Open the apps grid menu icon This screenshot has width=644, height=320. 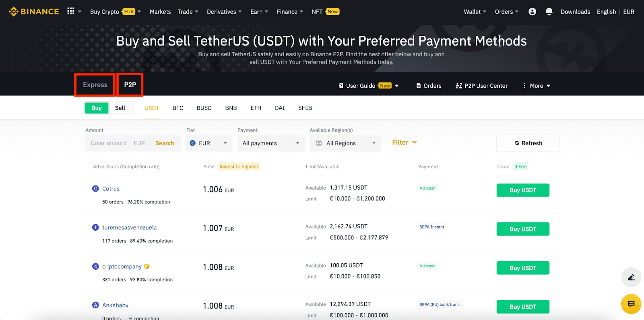pyautogui.click(x=71, y=11)
